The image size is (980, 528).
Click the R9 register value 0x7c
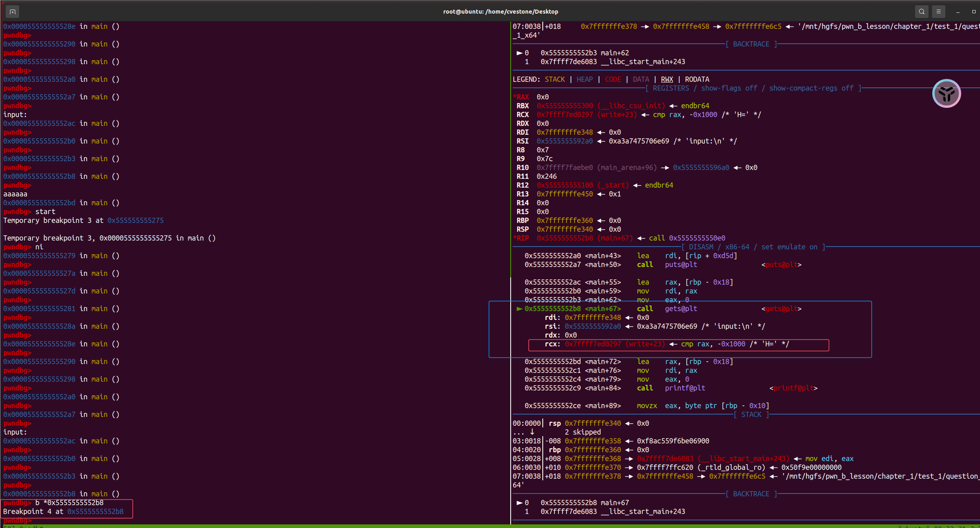click(544, 159)
